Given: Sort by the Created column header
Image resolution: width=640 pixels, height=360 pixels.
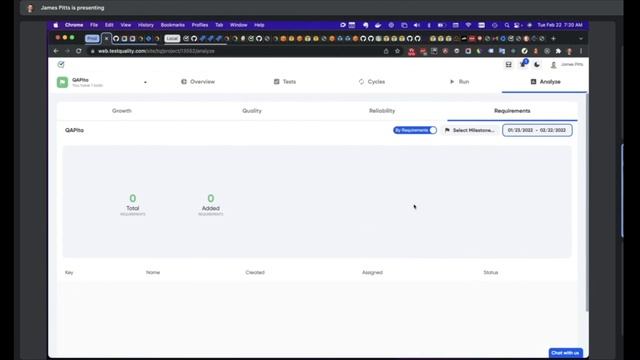Looking at the screenshot, I should coord(255,272).
